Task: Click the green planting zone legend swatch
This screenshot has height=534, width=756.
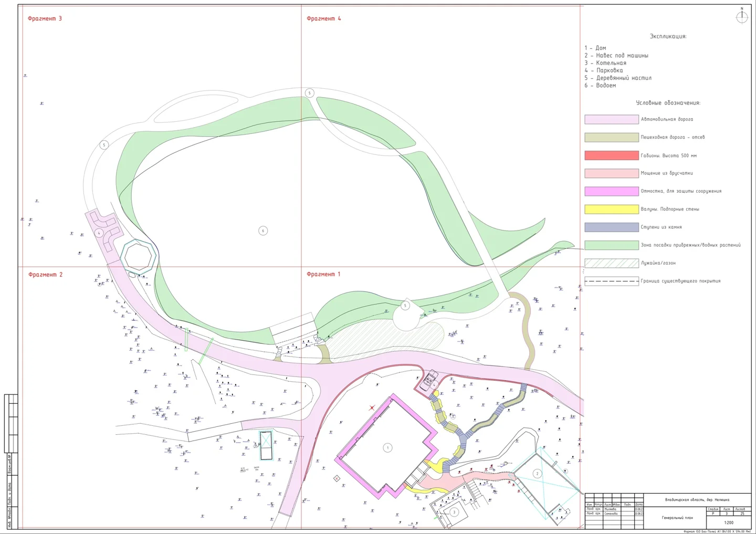Action: click(x=612, y=245)
